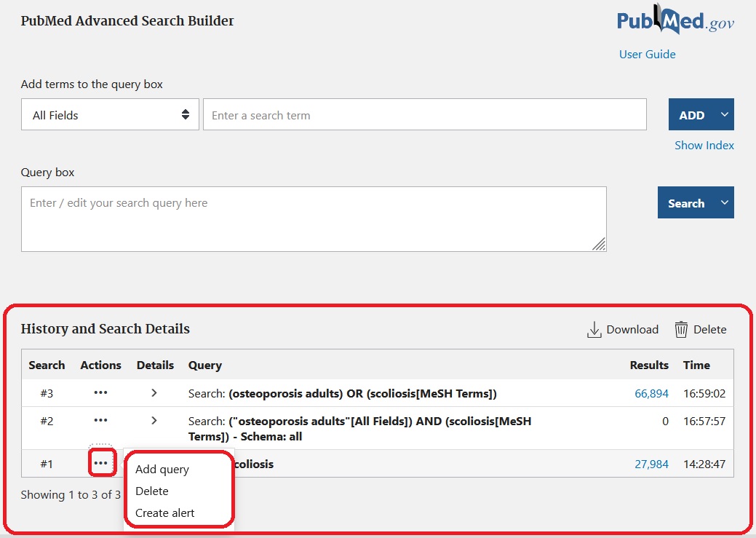
Task: Select Add query from actions menu
Action: [162, 470]
